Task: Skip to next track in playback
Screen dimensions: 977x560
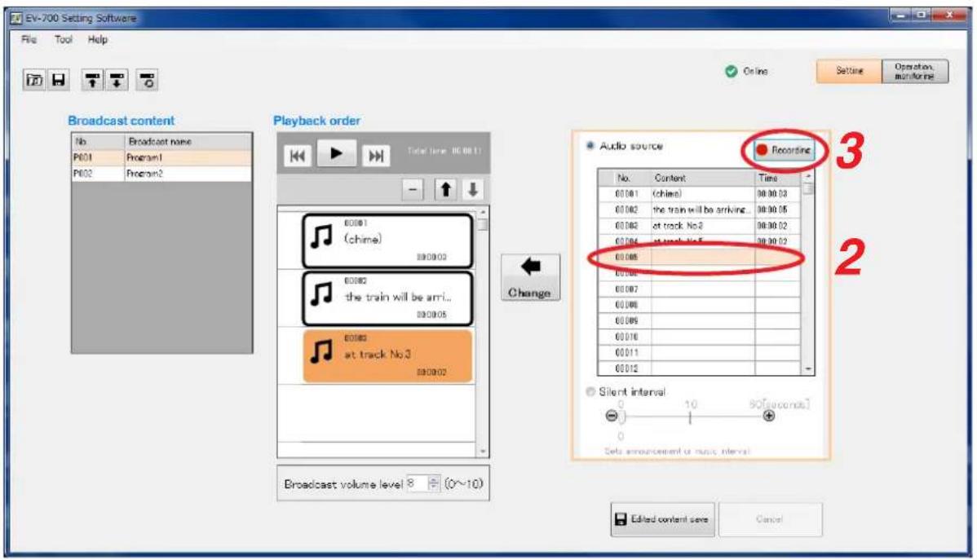Action: click(376, 155)
